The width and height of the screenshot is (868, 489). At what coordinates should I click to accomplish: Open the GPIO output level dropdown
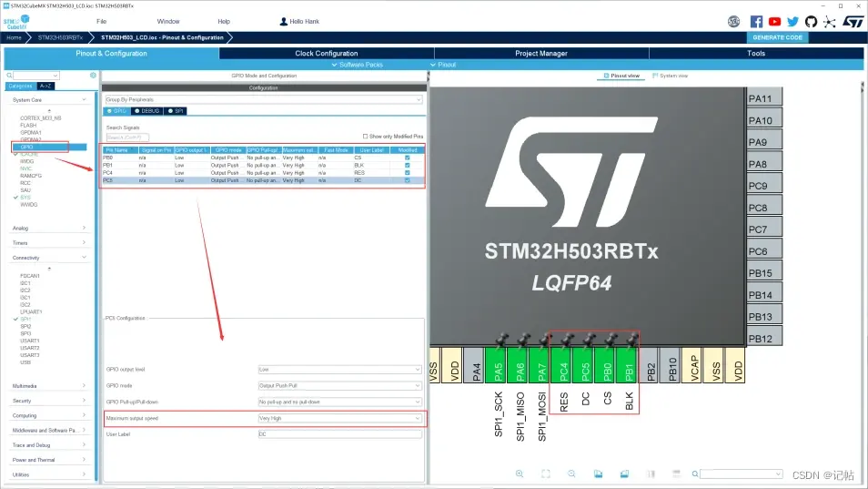[x=339, y=370]
